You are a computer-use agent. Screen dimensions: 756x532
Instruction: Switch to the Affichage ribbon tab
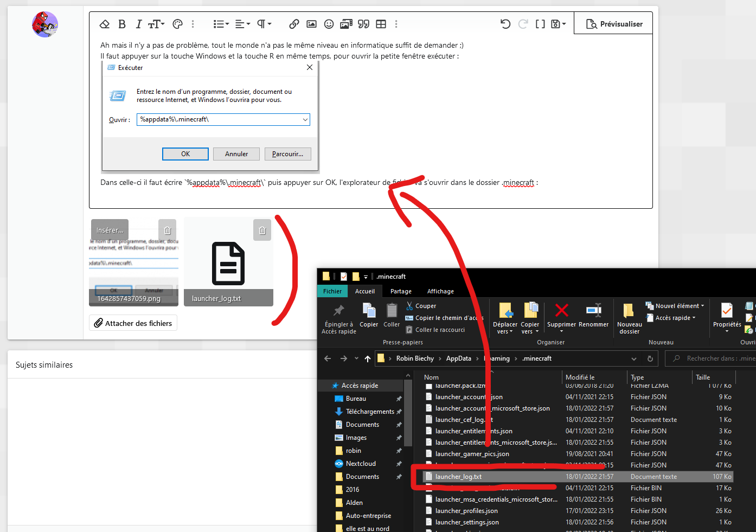[440, 291]
